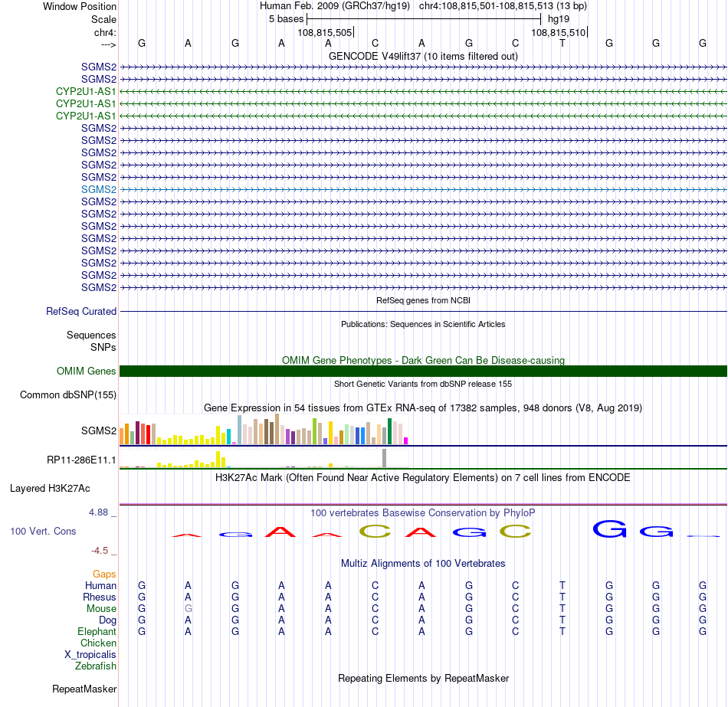
Task: Click the chr4:108,815,501-108,815,513 (13 bp) position text
Action: [x=503, y=6]
